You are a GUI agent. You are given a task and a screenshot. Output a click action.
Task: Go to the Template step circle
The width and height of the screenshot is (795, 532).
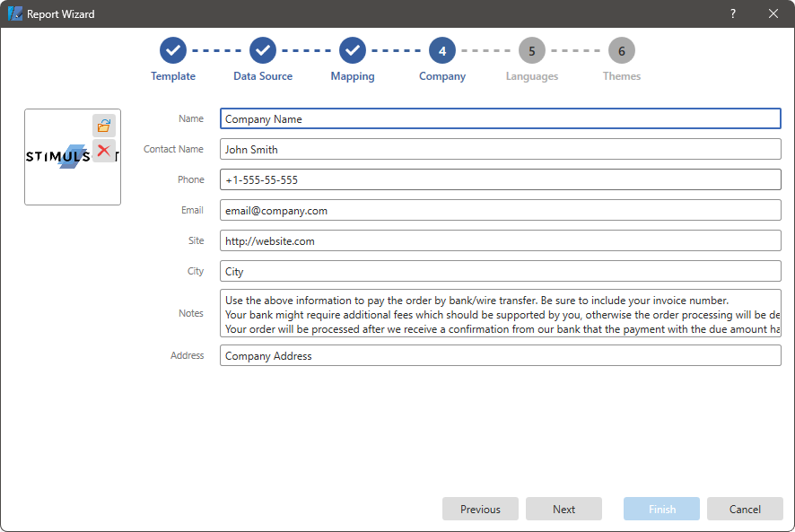pyautogui.click(x=173, y=50)
